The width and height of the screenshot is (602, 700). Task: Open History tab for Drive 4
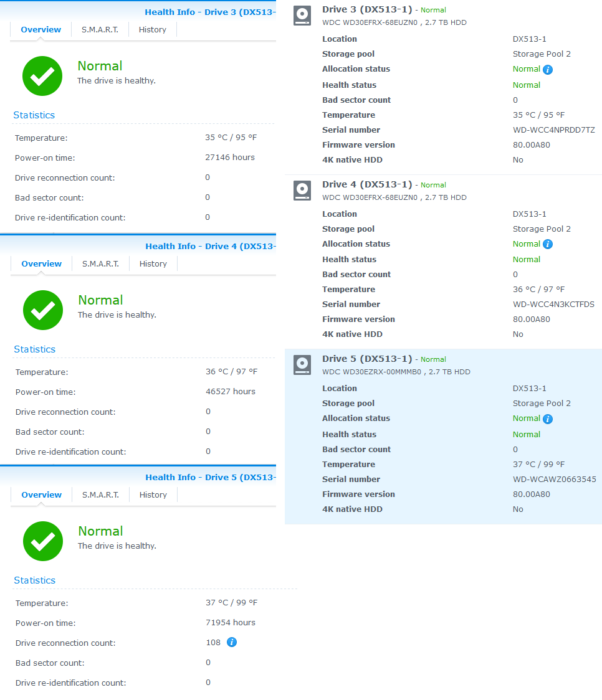coord(153,264)
